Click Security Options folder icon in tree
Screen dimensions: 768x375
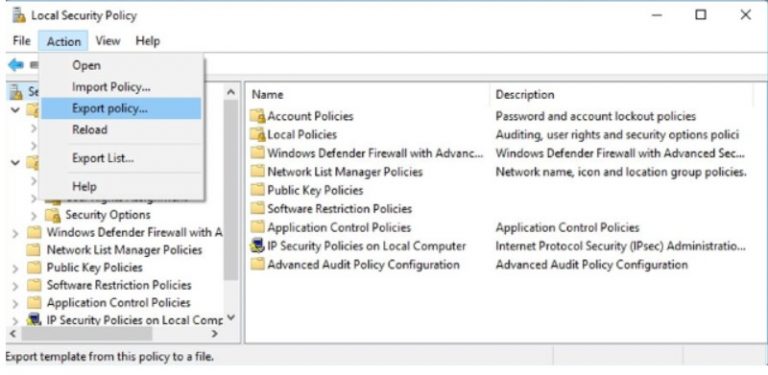click(53, 215)
